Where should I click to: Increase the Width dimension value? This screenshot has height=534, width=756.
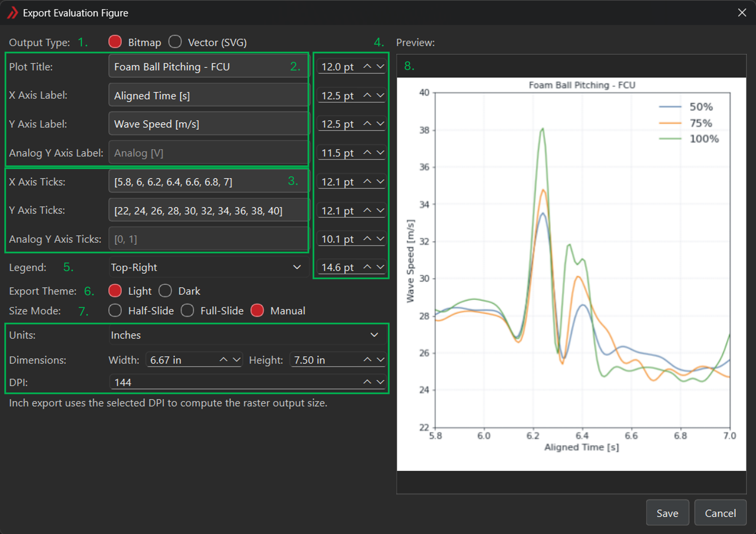pos(224,360)
